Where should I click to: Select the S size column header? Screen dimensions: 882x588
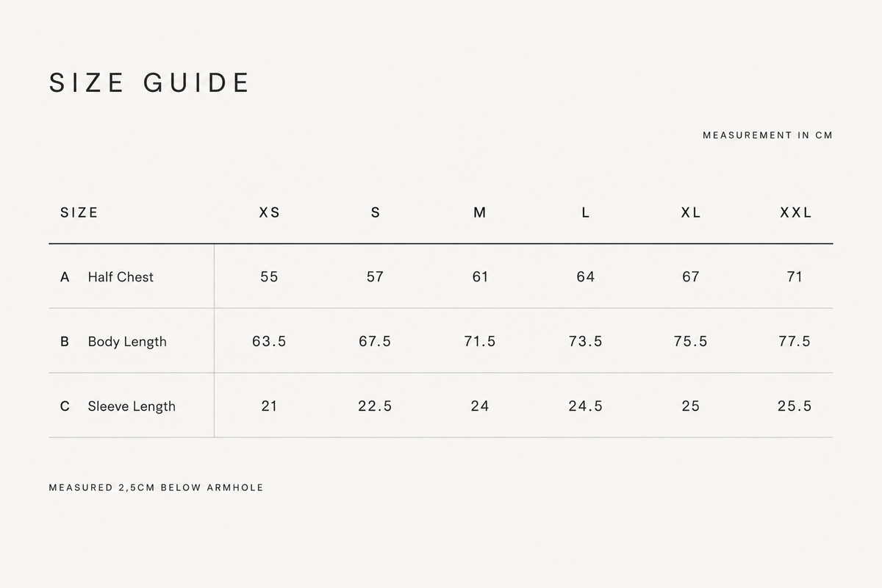click(376, 212)
